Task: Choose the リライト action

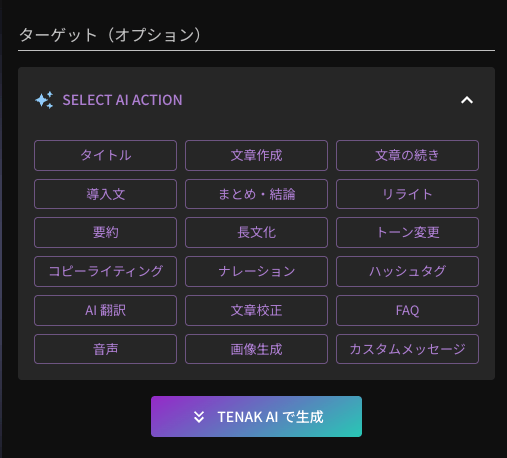Action: coord(407,194)
